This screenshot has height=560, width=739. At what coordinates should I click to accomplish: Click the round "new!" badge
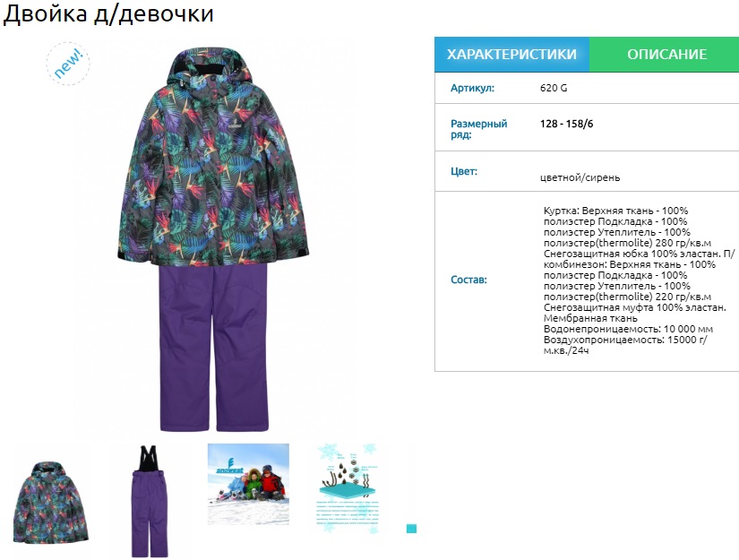pos(68,64)
